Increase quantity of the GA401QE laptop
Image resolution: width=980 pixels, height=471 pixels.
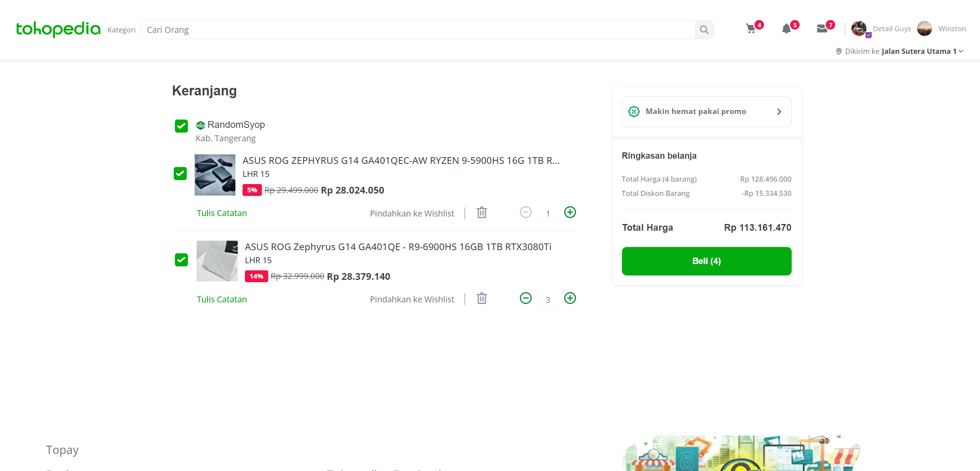click(x=570, y=298)
